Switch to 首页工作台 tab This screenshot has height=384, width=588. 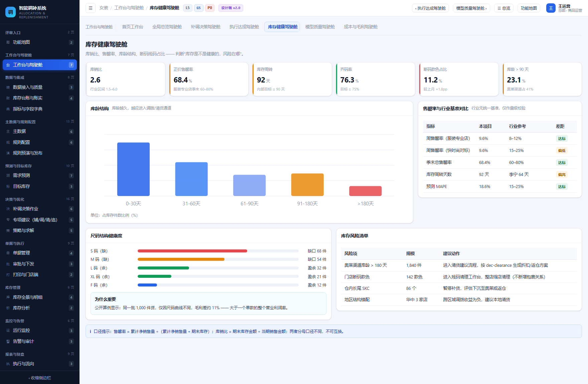click(133, 27)
